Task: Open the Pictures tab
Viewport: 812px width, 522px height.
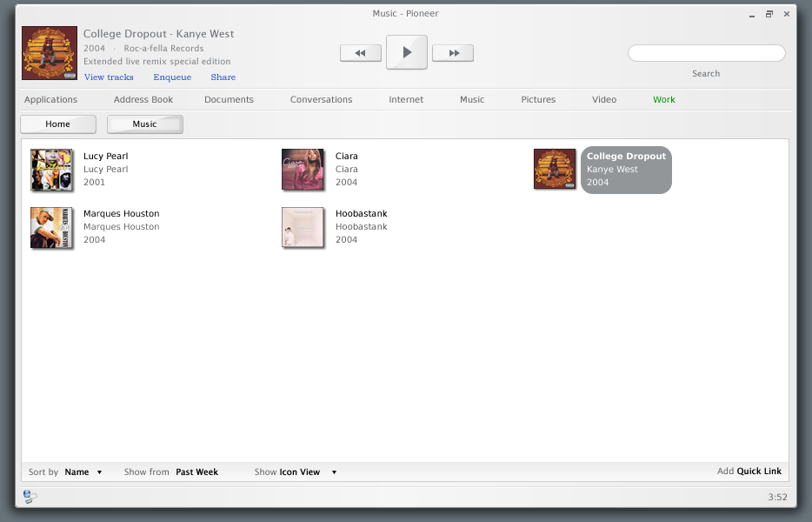Action: tap(538, 99)
